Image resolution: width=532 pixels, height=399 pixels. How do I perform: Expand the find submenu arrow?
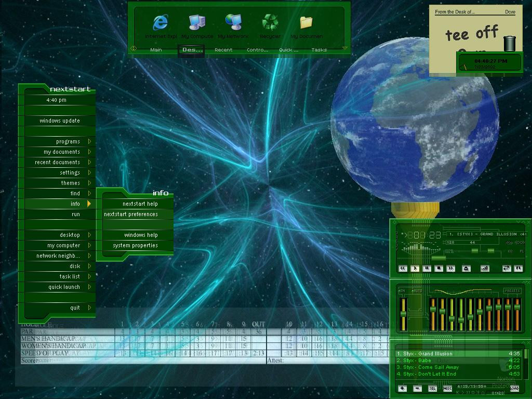[89, 193]
